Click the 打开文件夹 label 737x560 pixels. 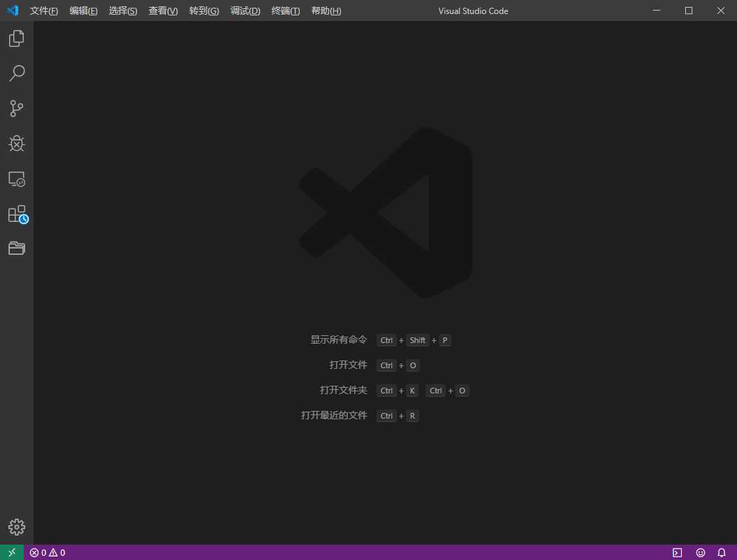344,390
